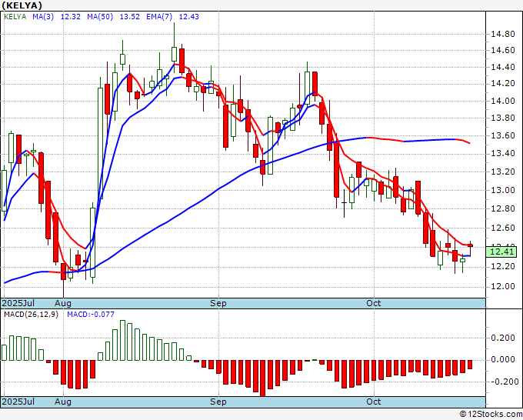Select the Sep marker on MACD timeline
Screen dimensions: 523x420
coord(219,402)
